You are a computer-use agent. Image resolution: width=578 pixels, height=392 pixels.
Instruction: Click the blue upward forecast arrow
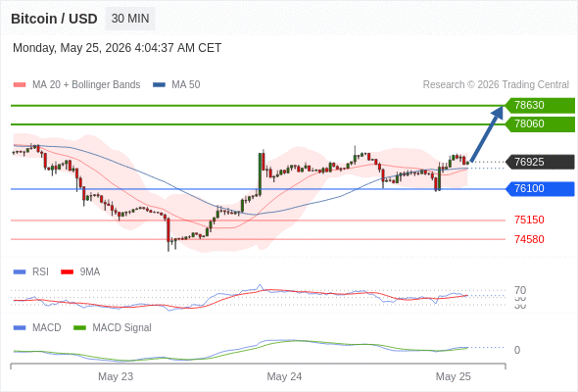pos(487,133)
